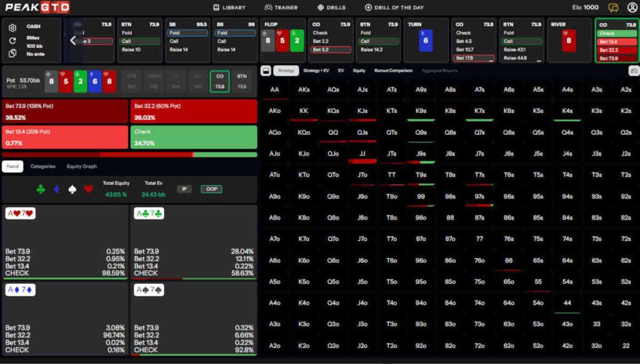Open the Aggregate Reports tab

tap(439, 71)
